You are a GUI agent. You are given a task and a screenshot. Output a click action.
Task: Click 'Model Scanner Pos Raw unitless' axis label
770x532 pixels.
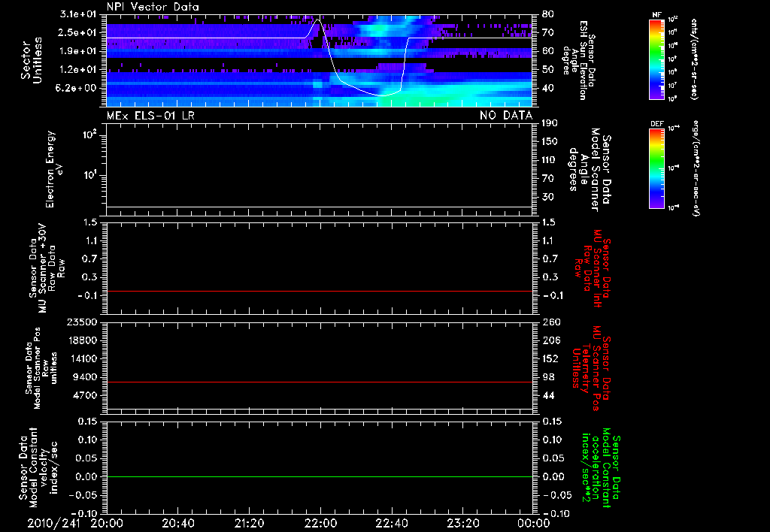41,368
